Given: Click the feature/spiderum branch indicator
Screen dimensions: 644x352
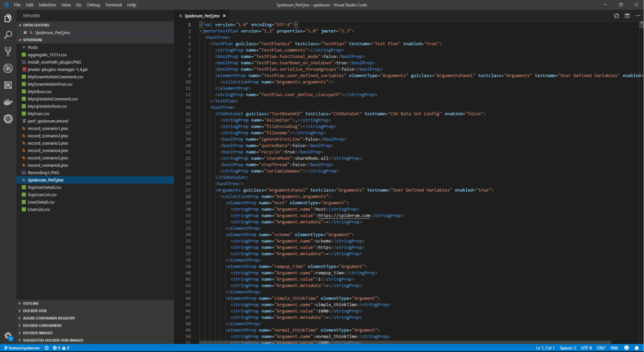Looking at the screenshot, I should coord(22,348).
